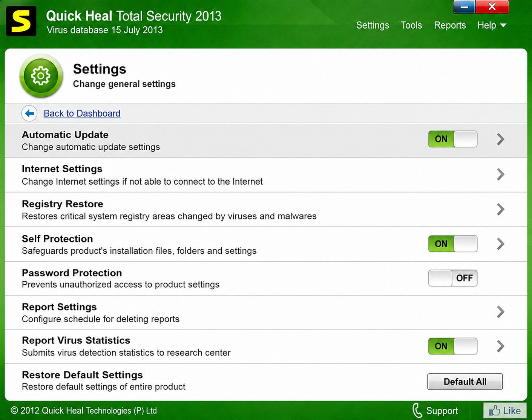
Task: Click 'Change general settings' subtitle
Action: [x=124, y=84]
